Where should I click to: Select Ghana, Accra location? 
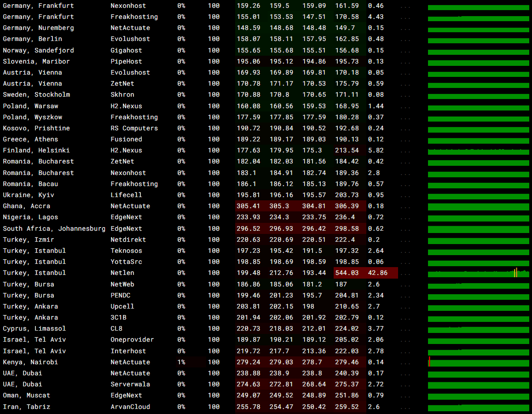point(27,206)
